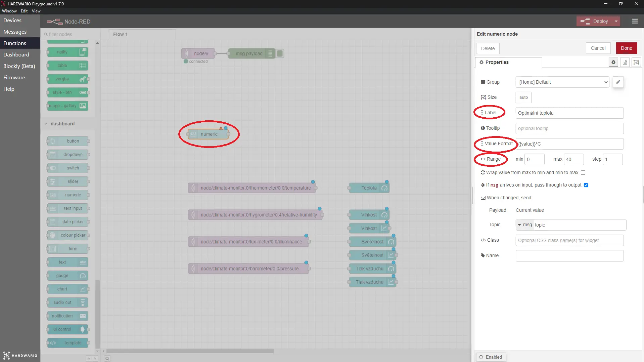Select the chart palette node

68,289
